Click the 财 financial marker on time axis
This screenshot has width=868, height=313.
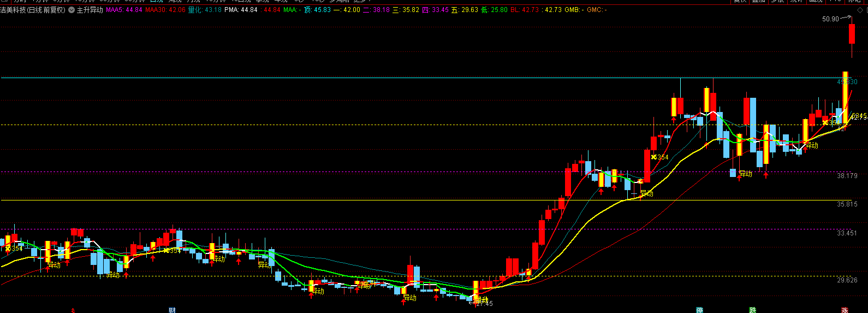[173, 310]
